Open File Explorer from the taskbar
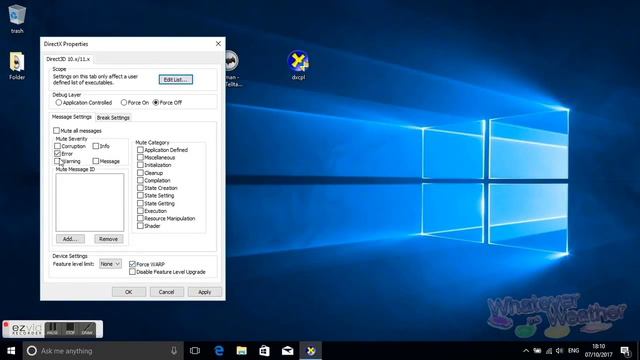 [x=242, y=351]
